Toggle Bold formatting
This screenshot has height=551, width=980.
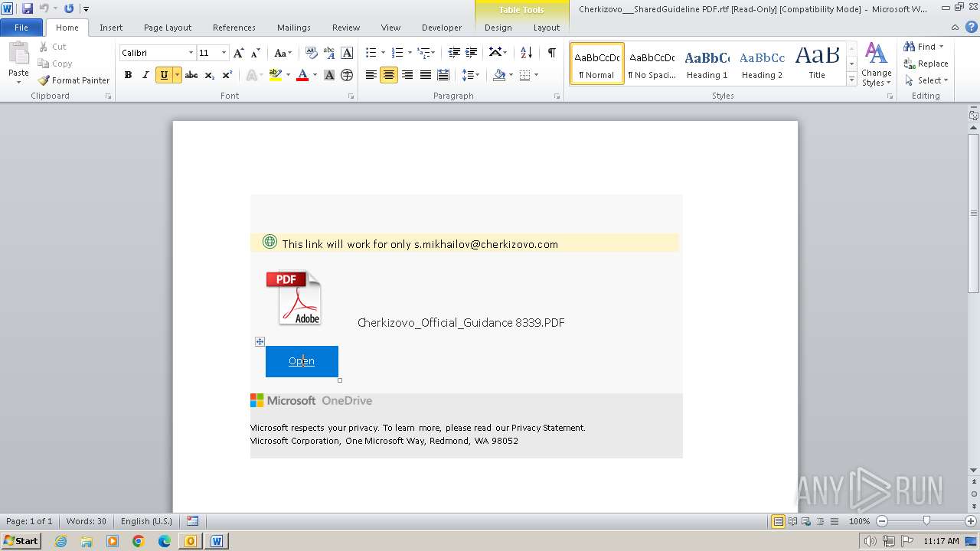128,75
